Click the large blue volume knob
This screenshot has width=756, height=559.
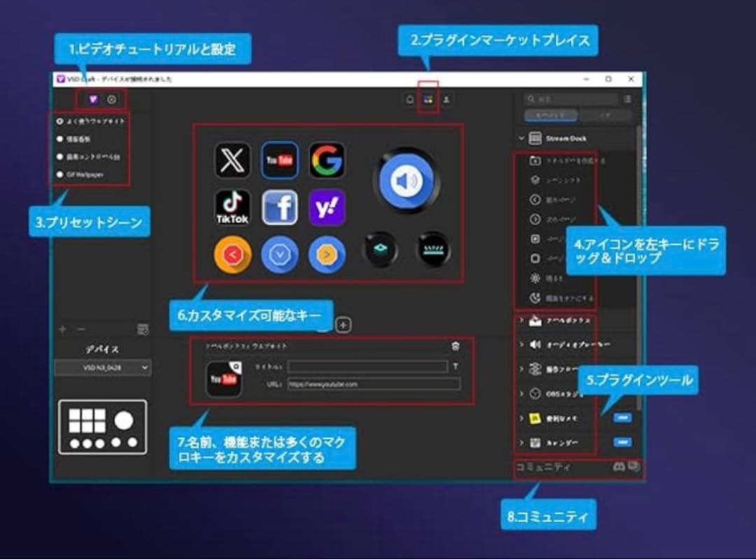(407, 181)
